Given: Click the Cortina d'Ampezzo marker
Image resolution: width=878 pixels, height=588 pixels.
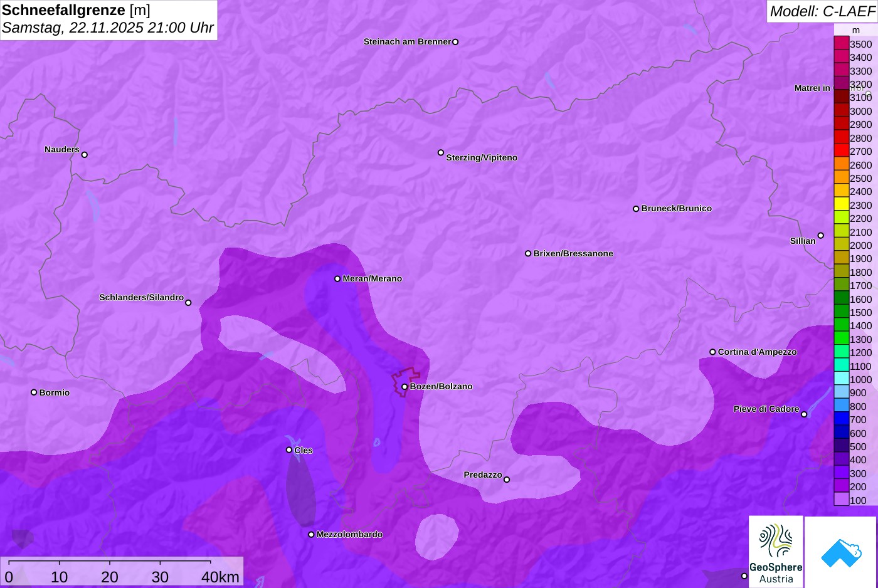Looking at the screenshot, I should point(712,352).
